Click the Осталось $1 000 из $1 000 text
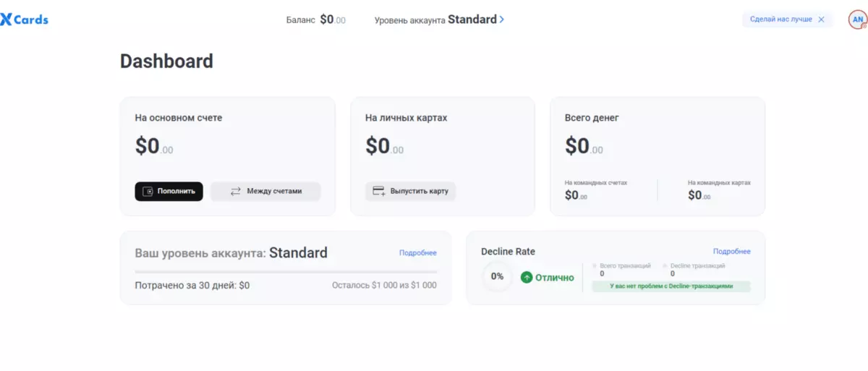The height and width of the screenshot is (371, 868). (384, 286)
